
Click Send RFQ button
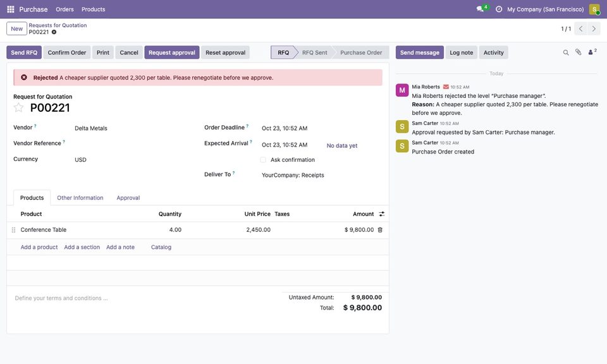(x=24, y=52)
